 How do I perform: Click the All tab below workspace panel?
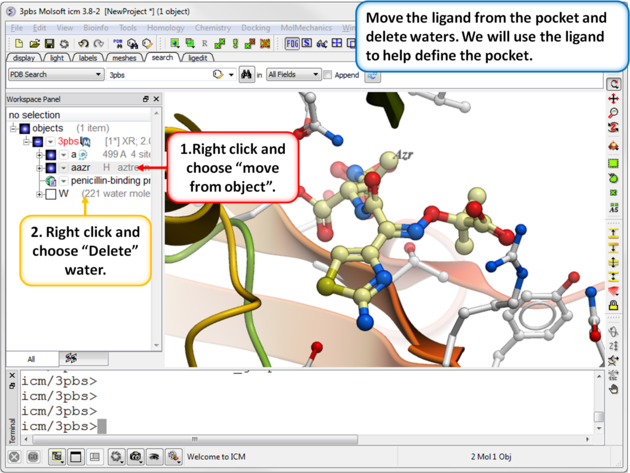(31, 358)
